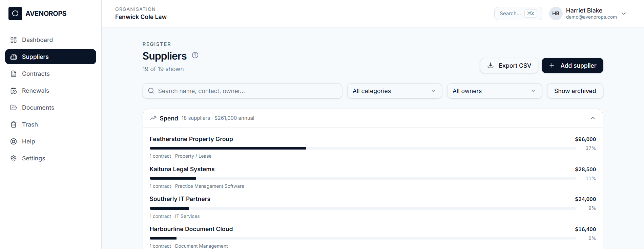The width and height of the screenshot is (644, 249).
Task: Click the '19 of 19 shown' count
Action: point(163,69)
